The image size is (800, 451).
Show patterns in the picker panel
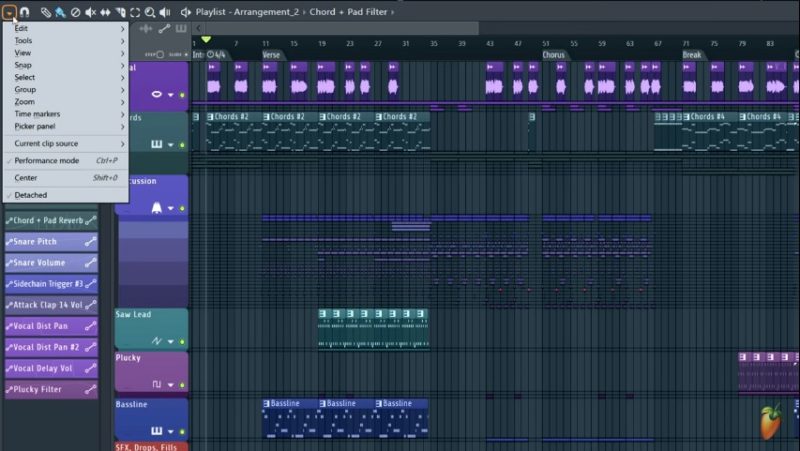tap(181, 29)
